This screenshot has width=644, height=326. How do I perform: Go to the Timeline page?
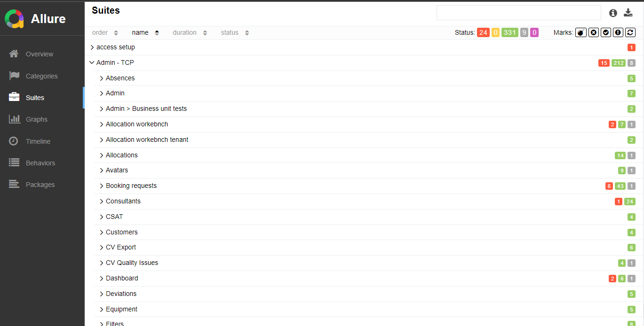coord(38,141)
